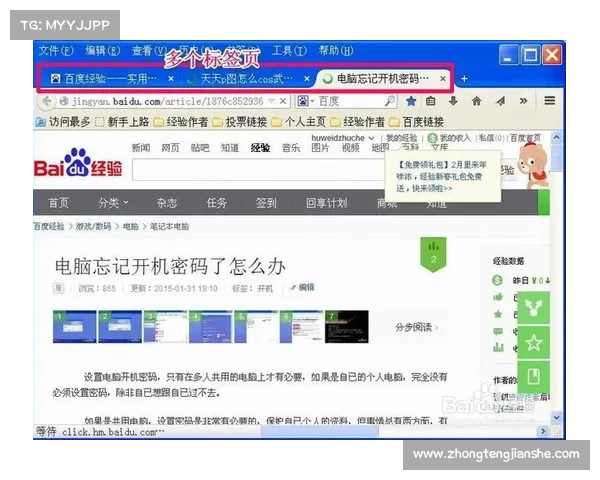600x480 pixels.
Task: Open 签到 in navigation bar
Action: (266, 203)
